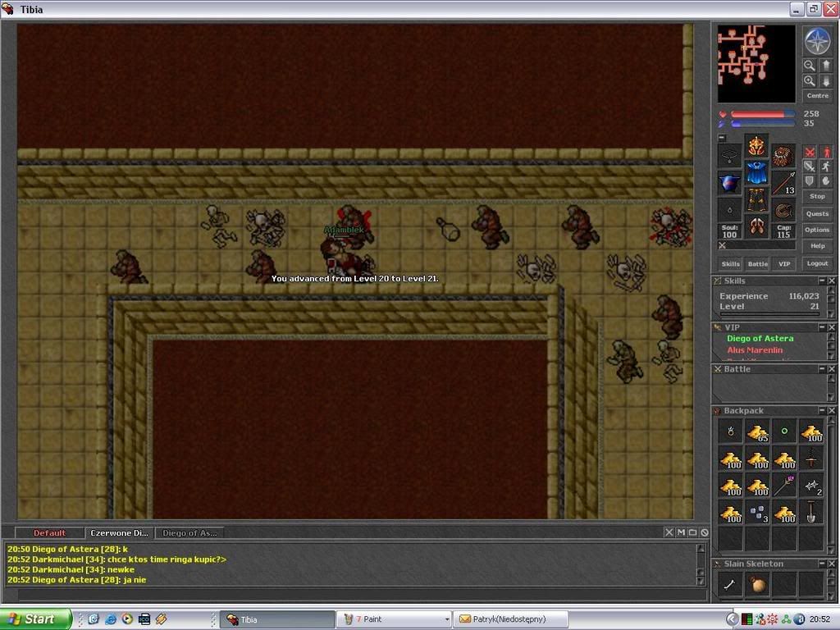Click the red health bar
This screenshot has height=630, width=840.
tap(763, 114)
